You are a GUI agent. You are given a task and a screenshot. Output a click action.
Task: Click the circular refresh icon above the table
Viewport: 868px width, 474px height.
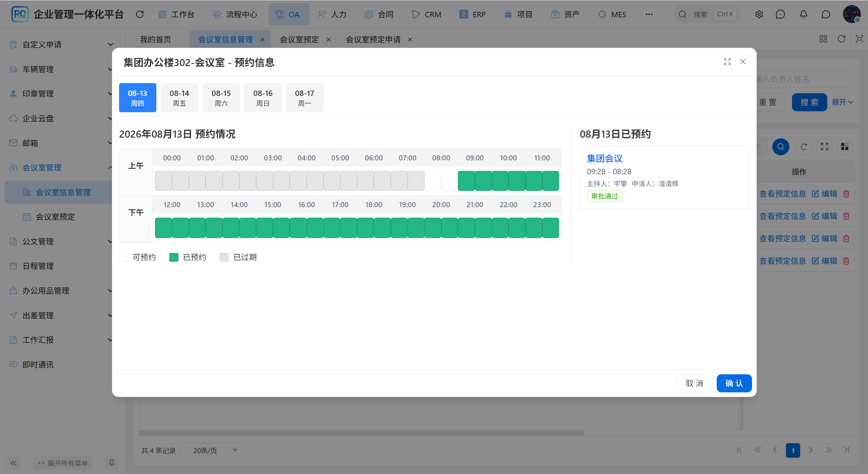pyautogui.click(x=804, y=147)
